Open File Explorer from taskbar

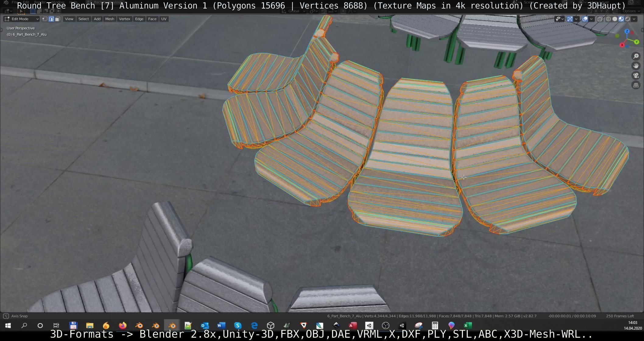[x=90, y=325]
